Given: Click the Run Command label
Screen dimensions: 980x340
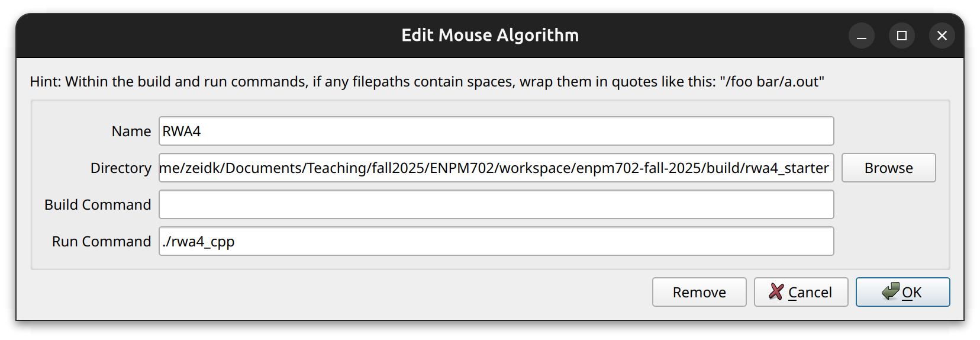Looking at the screenshot, I should [101, 241].
